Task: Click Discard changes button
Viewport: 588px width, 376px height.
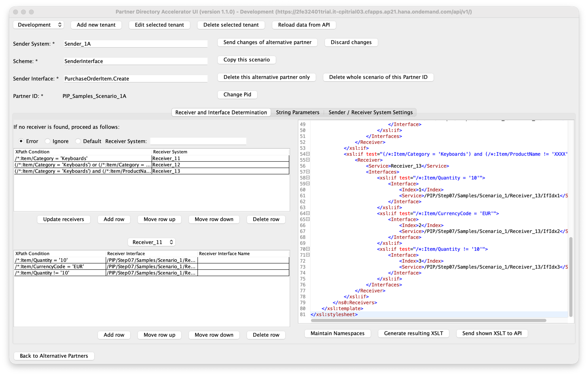Action: [x=351, y=42]
